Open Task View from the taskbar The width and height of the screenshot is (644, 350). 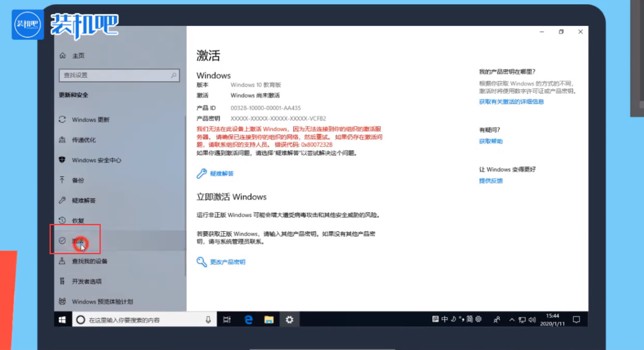tap(227, 320)
